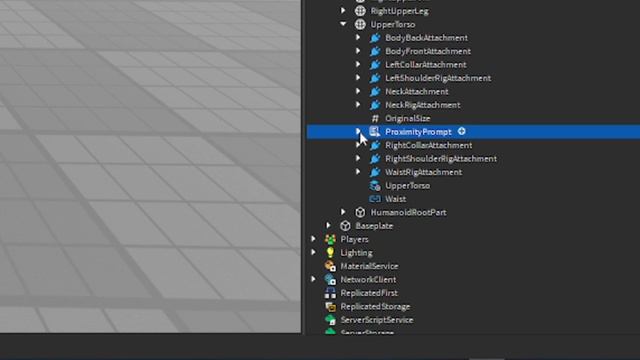640x360 pixels.
Task: Click the UpperTorso wrap target icon
Action: tap(375, 186)
